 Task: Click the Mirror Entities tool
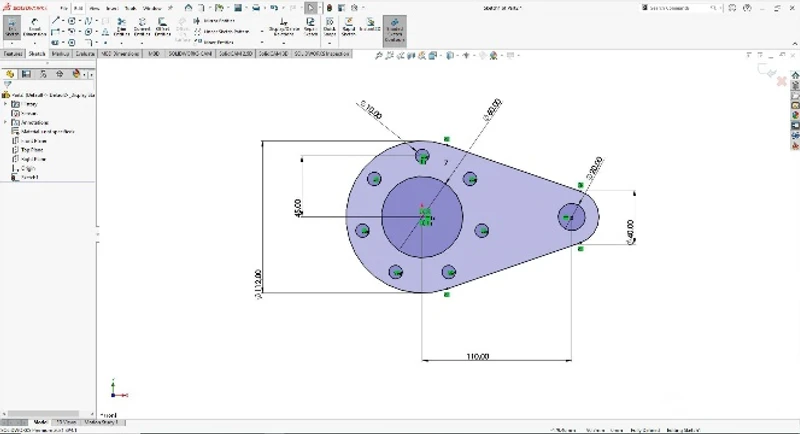214,20
